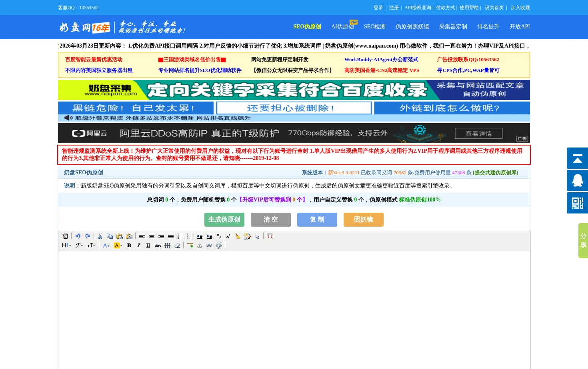588x369 pixels.
Task: Open the H1 heading format dropdown
Action: click(67, 245)
